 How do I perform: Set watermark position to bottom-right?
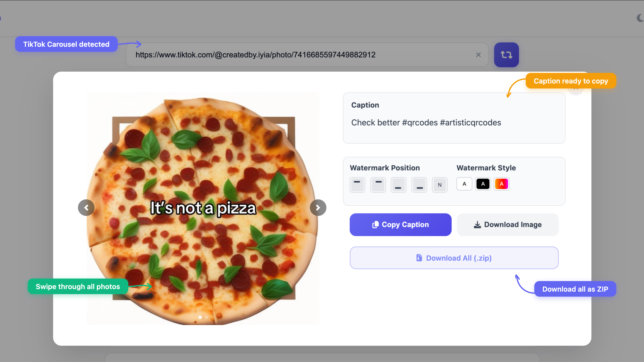pos(419,185)
